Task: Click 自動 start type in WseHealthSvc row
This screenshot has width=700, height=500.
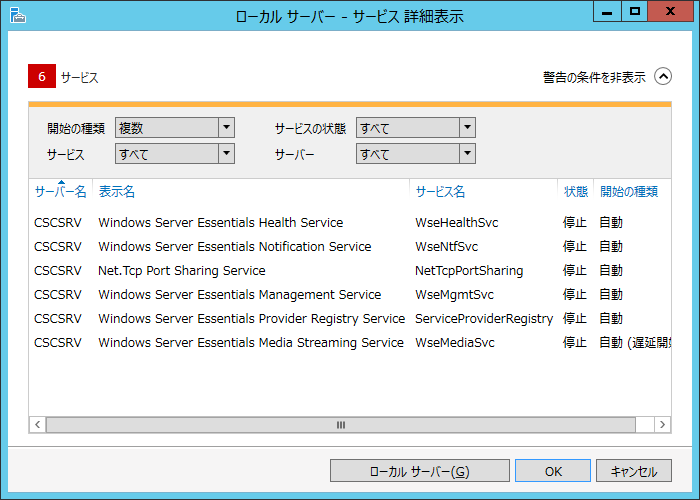Action: point(611,222)
